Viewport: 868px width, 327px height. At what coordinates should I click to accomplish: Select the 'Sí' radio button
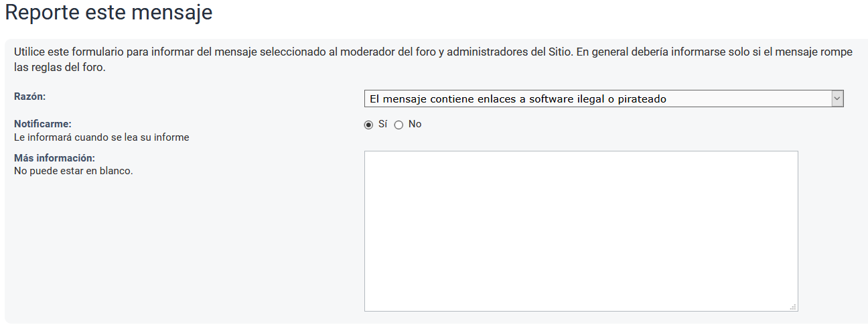pyautogui.click(x=368, y=125)
